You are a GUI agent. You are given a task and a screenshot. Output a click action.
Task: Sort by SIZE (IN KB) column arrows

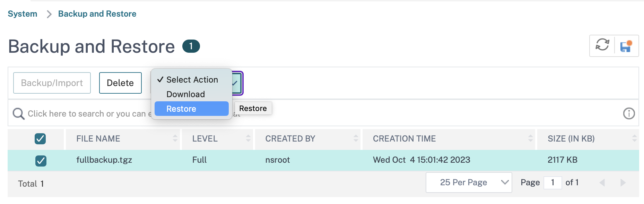coord(635,138)
